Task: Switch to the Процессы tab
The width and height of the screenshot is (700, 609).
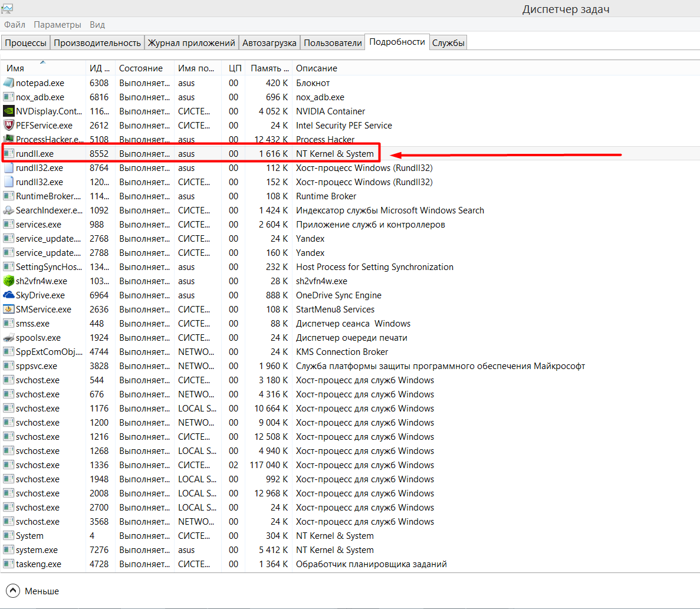Action: click(x=25, y=43)
